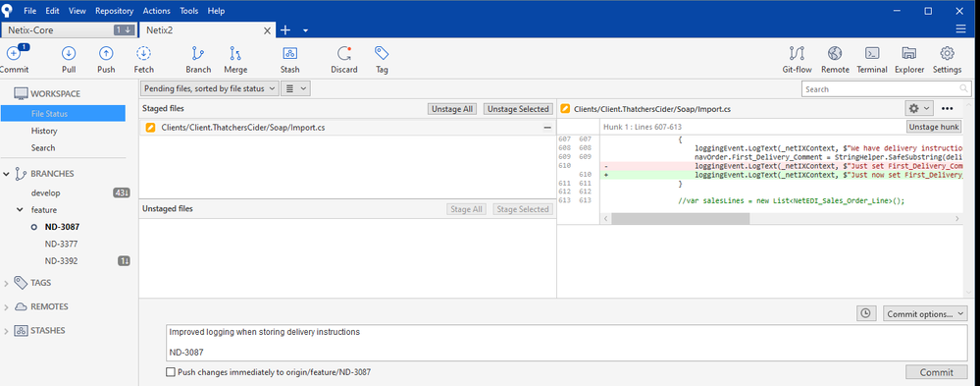This screenshot has width=980, height=386.
Task: Fetch from remote via the Fetch icon
Action: 144,60
